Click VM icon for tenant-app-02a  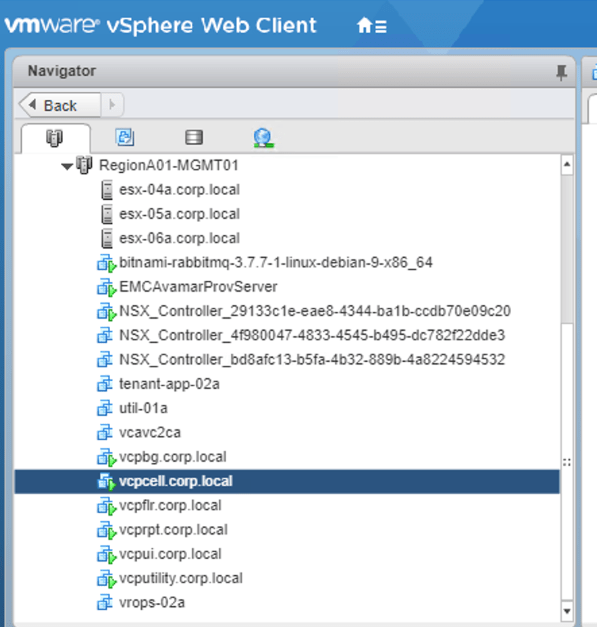pos(105,384)
